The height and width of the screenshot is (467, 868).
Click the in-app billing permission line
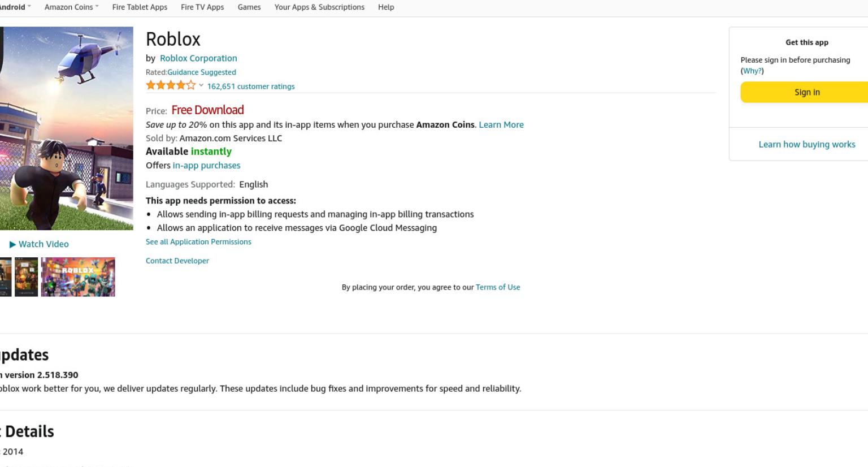tap(315, 214)
